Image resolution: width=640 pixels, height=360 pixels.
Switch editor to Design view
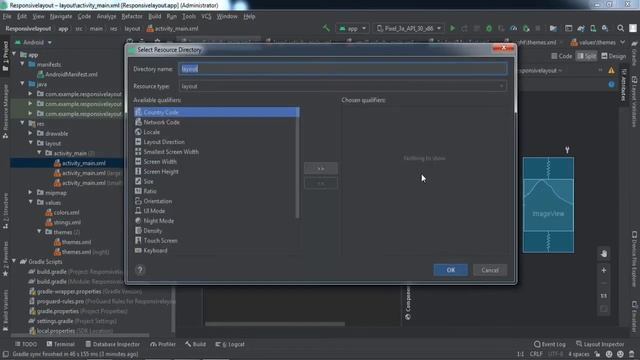pyautogui.click(x=613, y=56)
